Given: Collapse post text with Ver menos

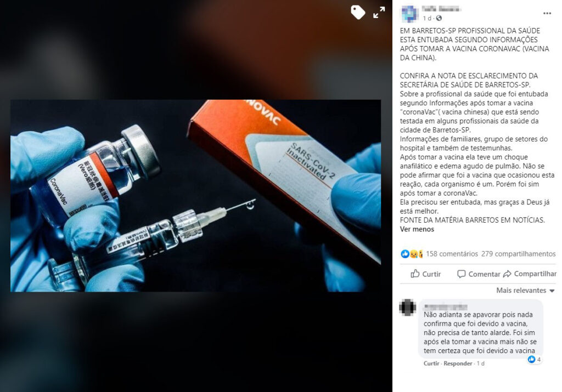Looking at the screenshot, I should point(417,229).
